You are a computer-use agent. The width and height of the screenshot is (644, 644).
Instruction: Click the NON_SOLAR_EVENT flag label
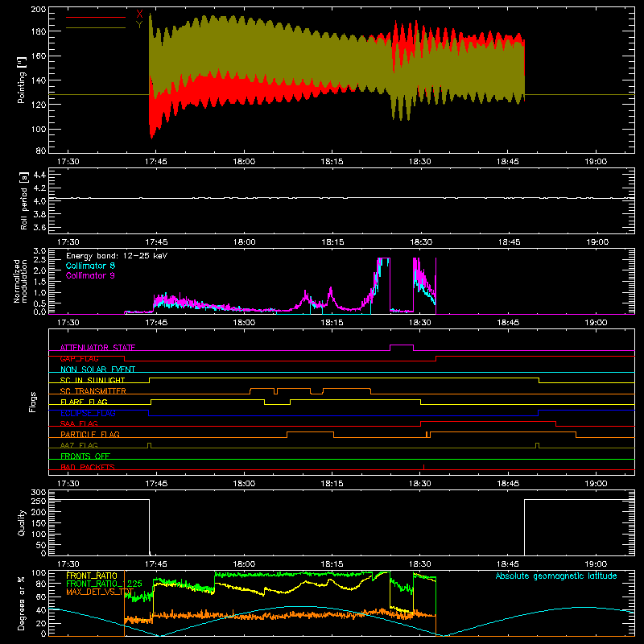pos(97,369)
